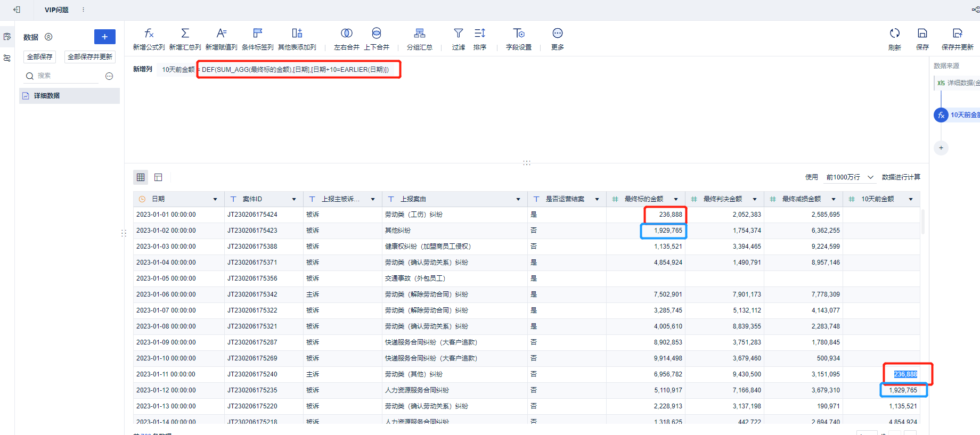Select 详细数据 in the data list

(69, 96)
